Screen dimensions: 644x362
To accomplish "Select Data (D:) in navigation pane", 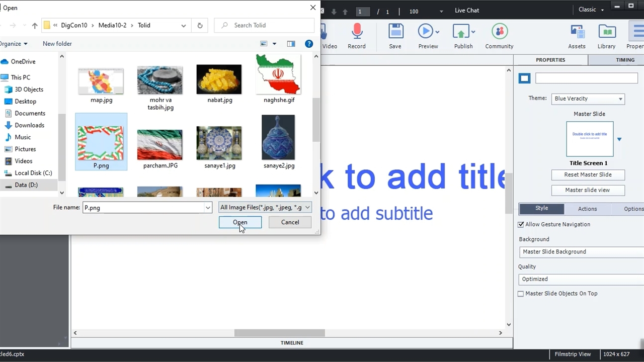I will click(x=26, y=185).
